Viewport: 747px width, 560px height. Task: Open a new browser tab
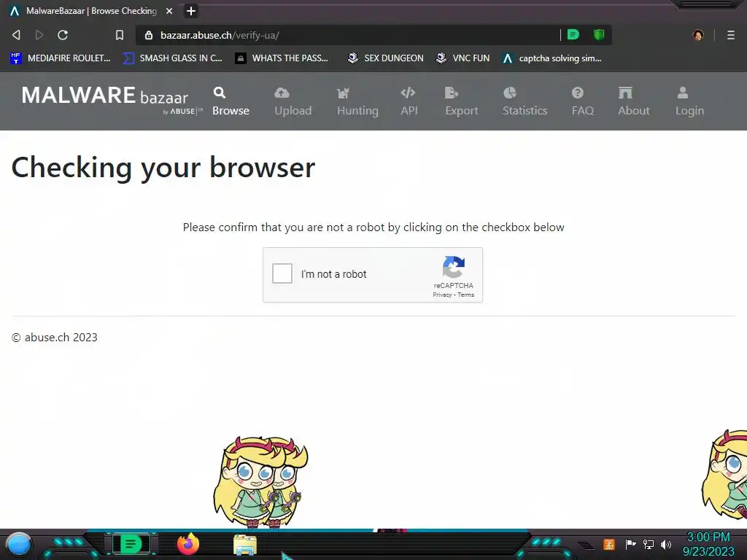pos(191,11)
